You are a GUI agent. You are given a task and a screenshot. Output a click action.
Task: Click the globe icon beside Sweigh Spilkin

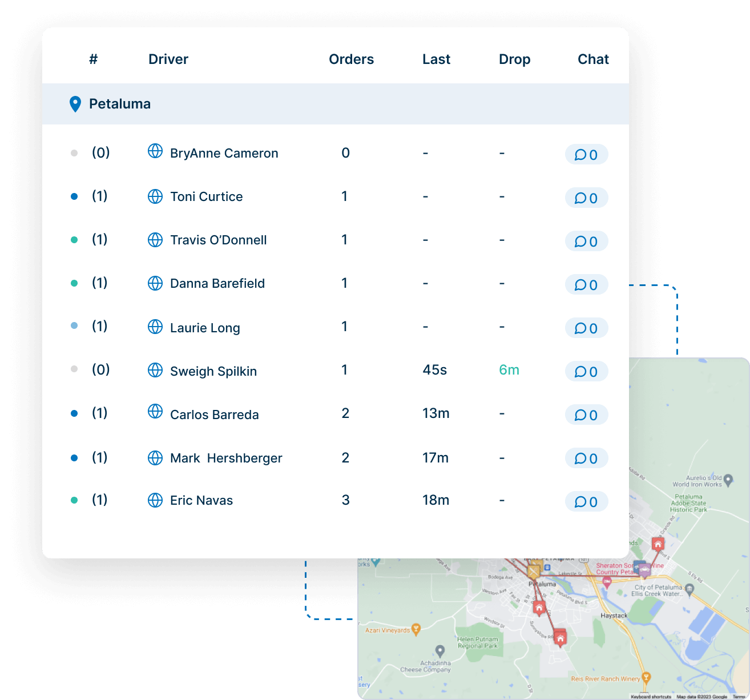coord(155,370)
